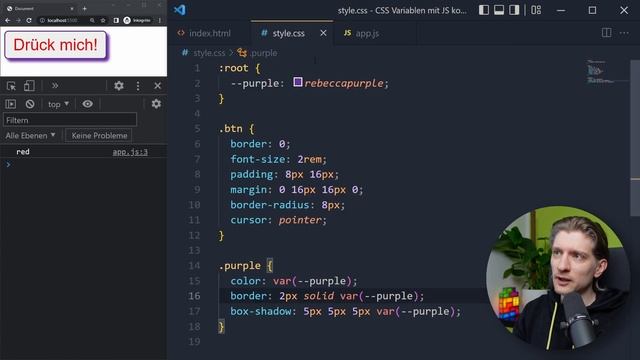The image size is (640, 360).
Task: Click the VS Code logo icon
Action: point(180,10)
